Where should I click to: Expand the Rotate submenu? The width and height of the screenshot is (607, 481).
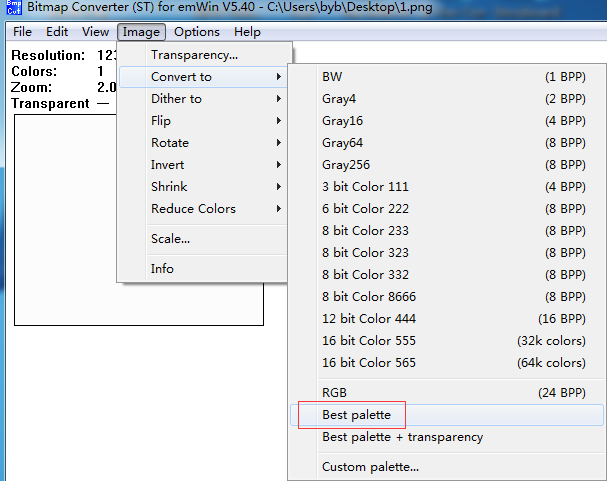click(204, 143)
